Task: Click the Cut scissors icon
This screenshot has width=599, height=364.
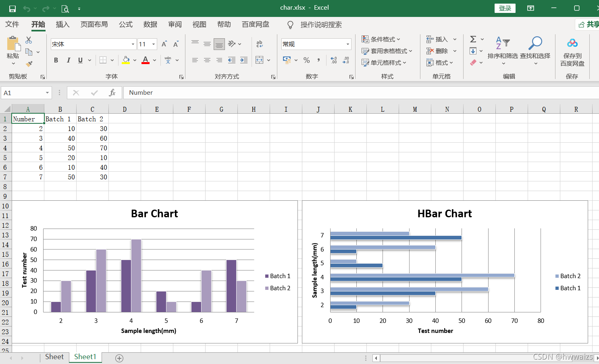Action: point(29,40)
